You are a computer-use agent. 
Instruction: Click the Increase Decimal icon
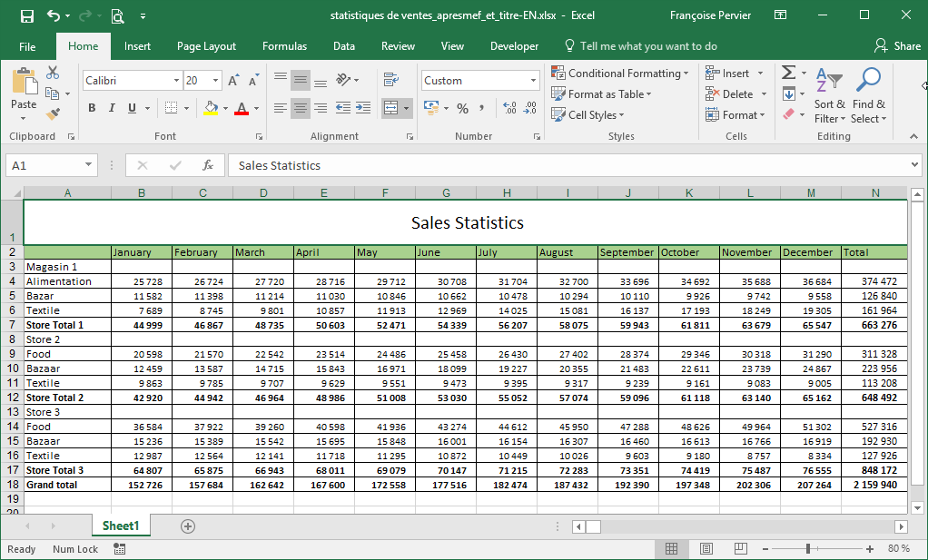[x=509, y=108]
